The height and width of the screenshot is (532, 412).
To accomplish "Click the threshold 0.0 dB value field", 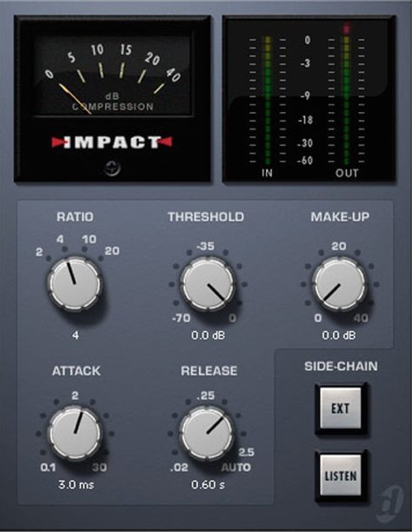I will 208,336.
